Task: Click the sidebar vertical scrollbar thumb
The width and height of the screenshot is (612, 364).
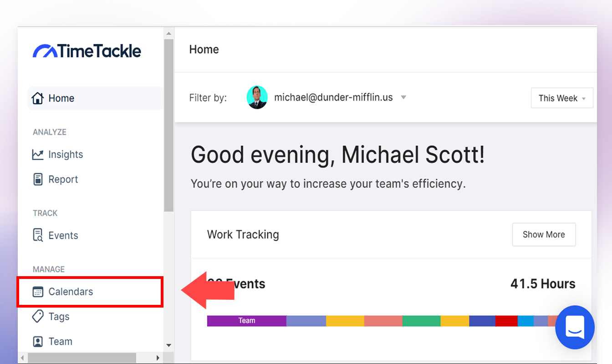Action: (x=168, y=125)
